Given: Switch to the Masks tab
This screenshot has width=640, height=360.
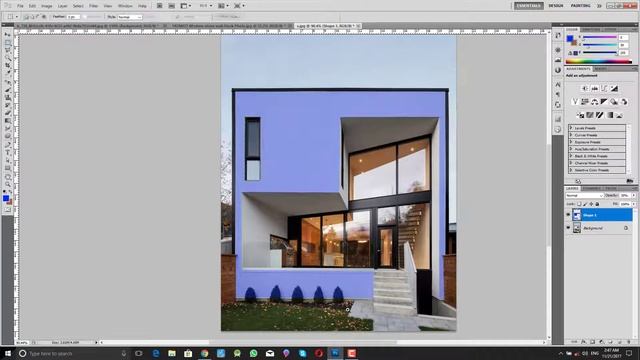Looking at the screenshot, I should click(x=600, y=69).
